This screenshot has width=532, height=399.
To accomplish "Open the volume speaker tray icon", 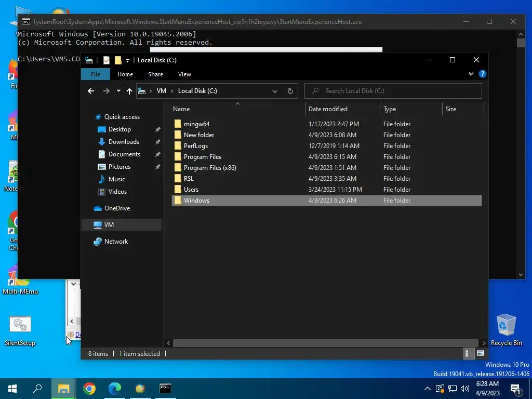I will 465,389.
